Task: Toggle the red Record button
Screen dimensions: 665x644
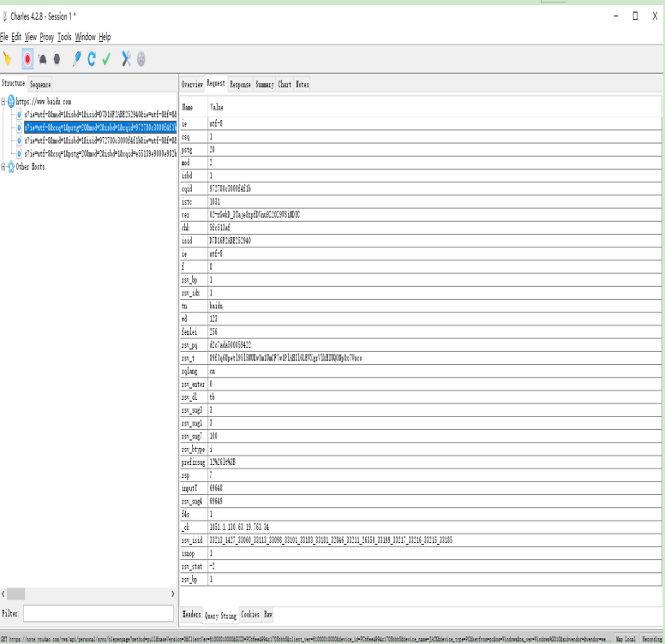Action: 27,59
